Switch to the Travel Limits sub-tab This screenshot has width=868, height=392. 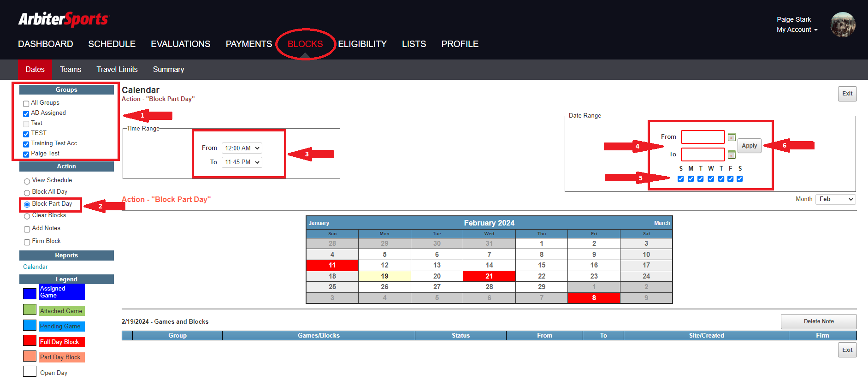coord(117,69)
